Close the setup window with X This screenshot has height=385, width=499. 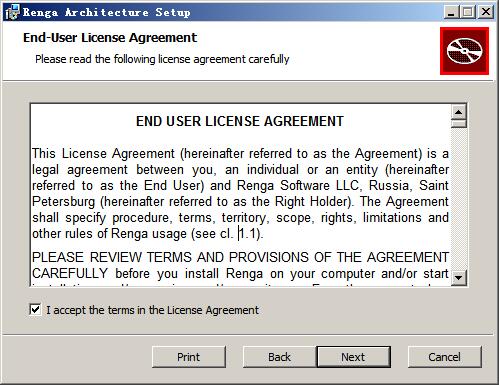pyautogui.click(x=486, y=13)
